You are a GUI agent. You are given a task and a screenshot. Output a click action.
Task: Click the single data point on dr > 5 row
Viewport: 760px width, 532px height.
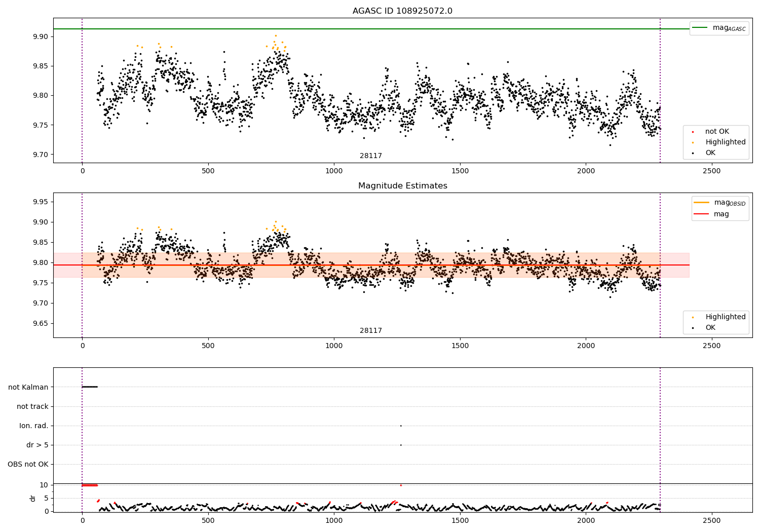[x=401, y=445]
